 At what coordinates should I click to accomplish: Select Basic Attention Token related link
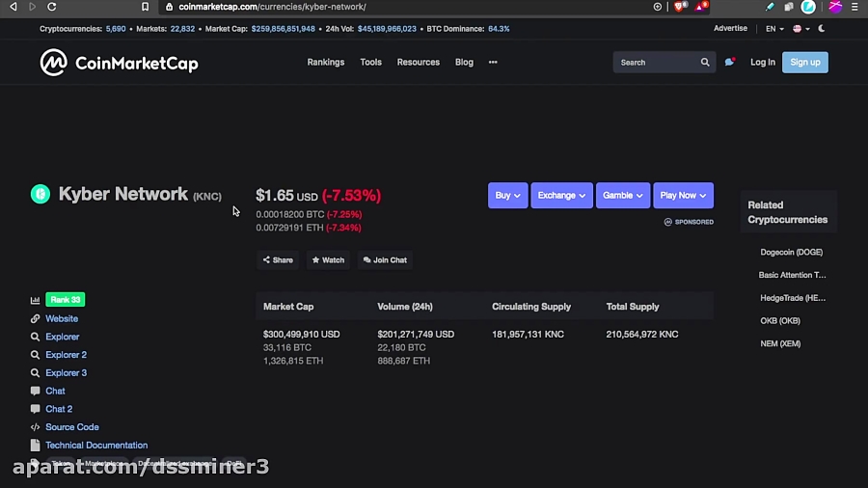click(792, 275)
